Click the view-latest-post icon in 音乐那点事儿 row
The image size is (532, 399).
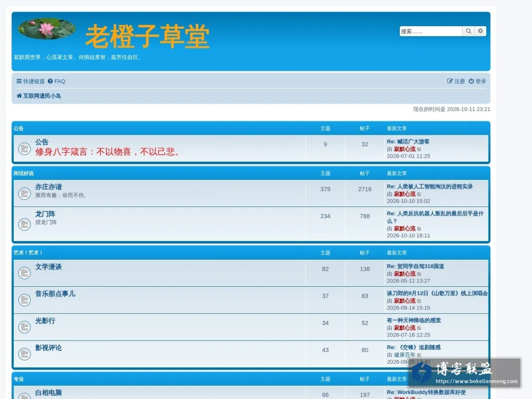click(419, 301)
